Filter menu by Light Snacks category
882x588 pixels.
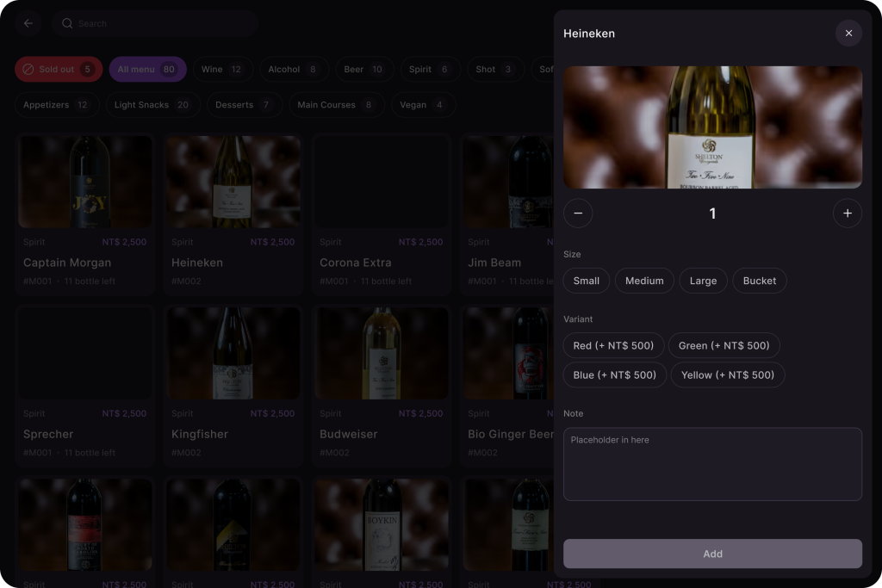(x=153, y=104)
